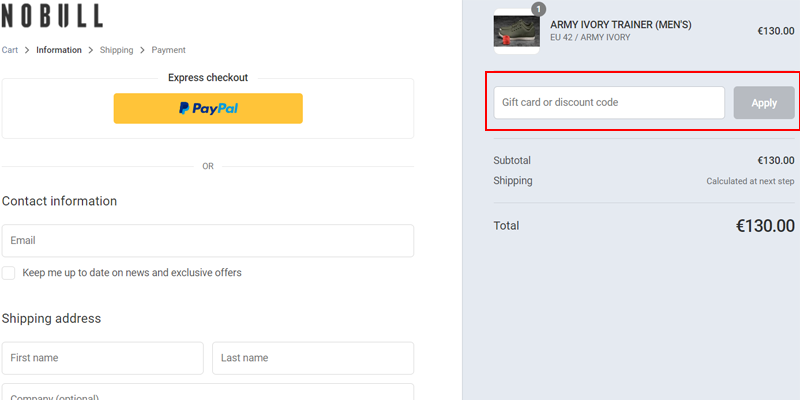Click the Total amount €130.00
This screenshot has height=400, width=800.
[x=765, y=226]
